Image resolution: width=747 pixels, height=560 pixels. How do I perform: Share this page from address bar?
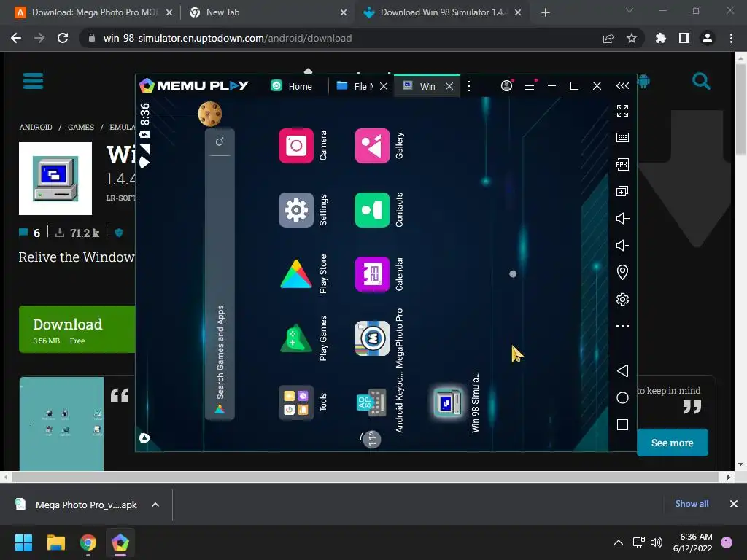608,38
